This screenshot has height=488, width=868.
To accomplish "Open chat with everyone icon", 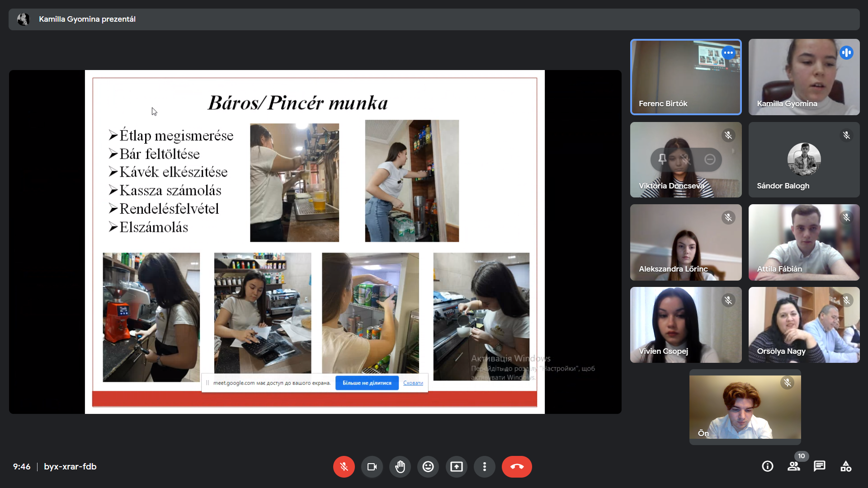I will (819, 466).
